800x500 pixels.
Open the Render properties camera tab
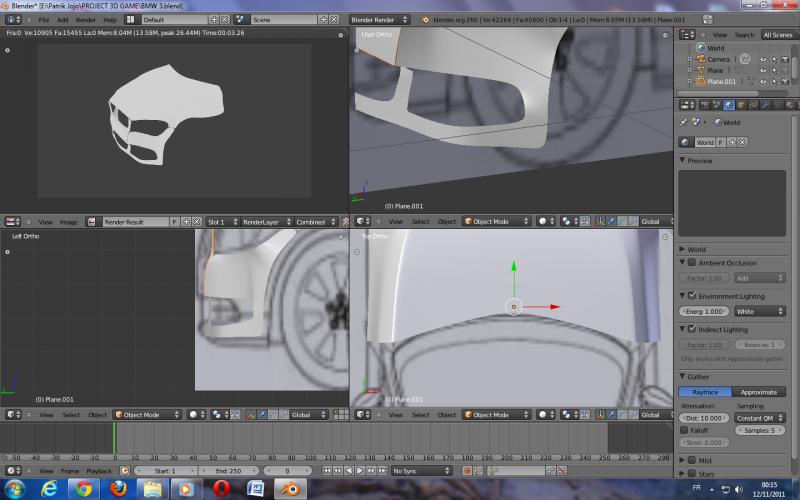tap(705, 105)
